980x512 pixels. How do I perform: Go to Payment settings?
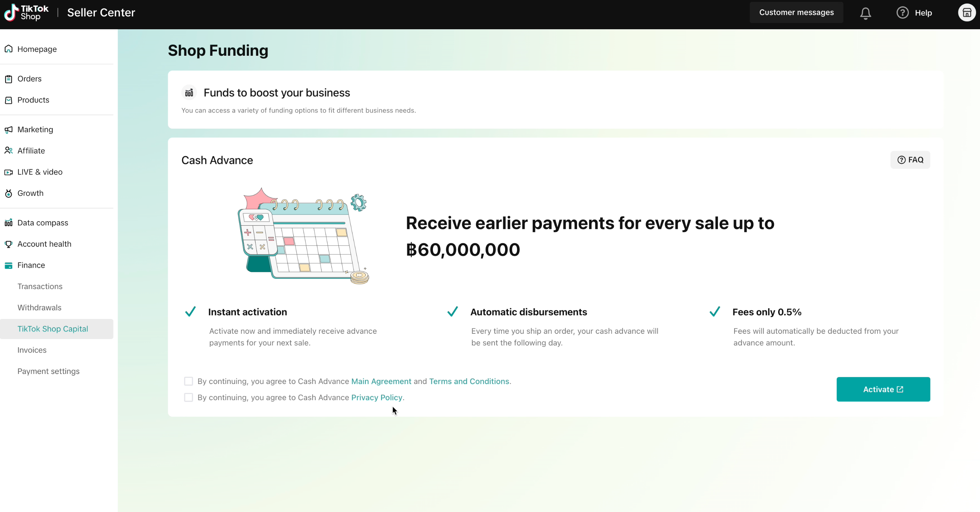click(x=48, y=371)
